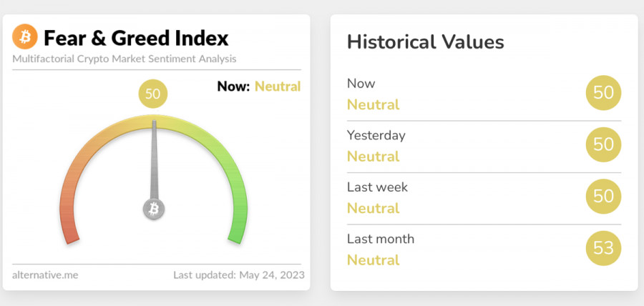Click the green greed end of the gauge arc
The width and height of the screenshot is (644, 306).
tap(238, 227)
